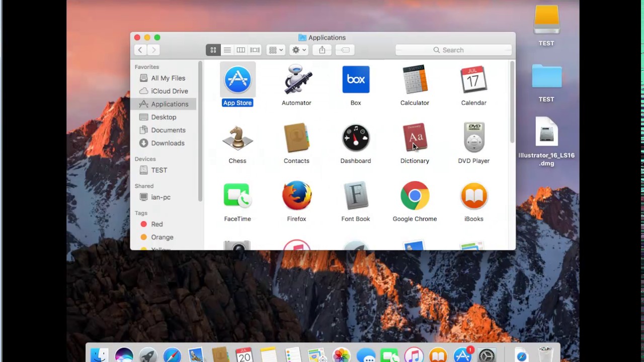Image resolution: width=644 pixels, height=362 pixels.
Task: Open Finder from the Dock
Action: [x=100, y=355]
